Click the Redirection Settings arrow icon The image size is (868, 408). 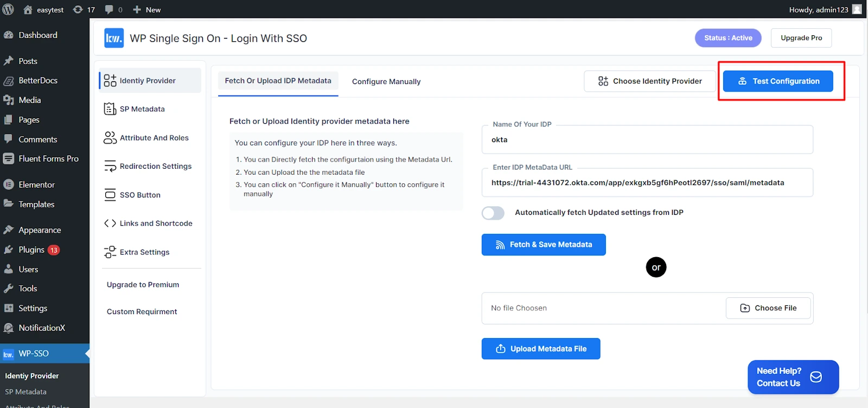pyautogui.click(x=110, y=166)
